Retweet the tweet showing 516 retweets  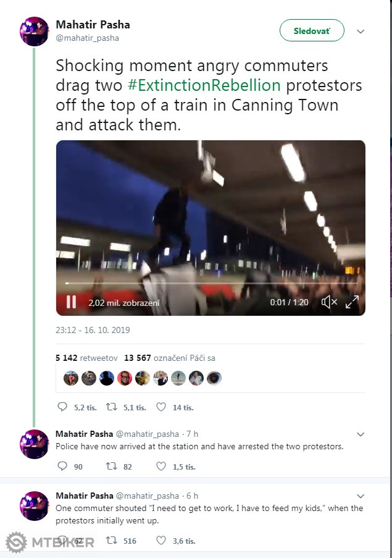pos(112,540)
